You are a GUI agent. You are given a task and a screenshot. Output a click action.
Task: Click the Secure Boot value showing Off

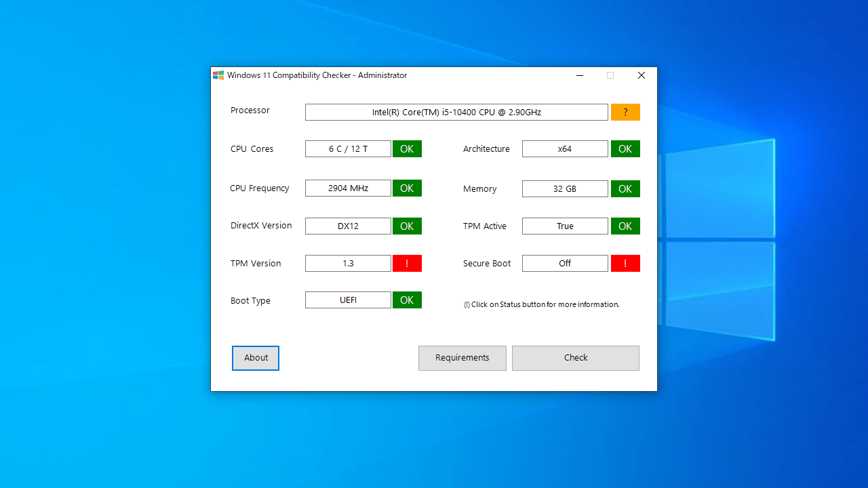[565, 263]
